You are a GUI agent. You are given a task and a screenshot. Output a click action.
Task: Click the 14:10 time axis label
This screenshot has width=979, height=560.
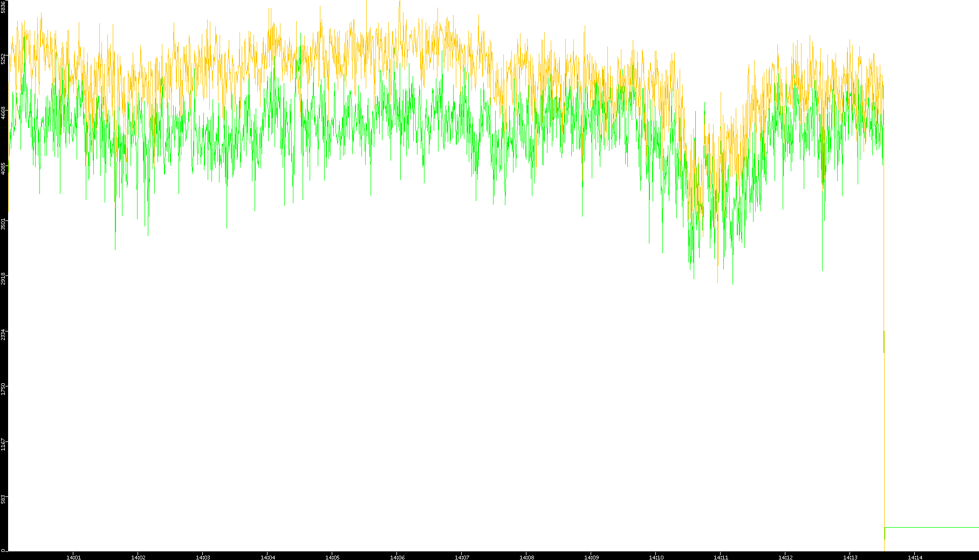coord(656,557)
